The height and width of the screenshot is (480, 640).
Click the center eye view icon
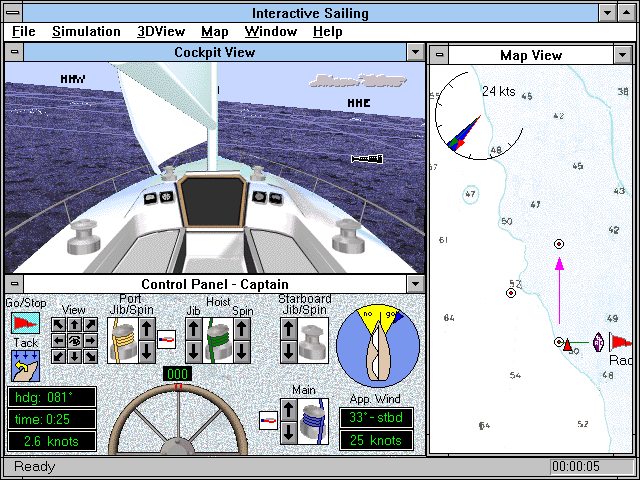point(74,340)
